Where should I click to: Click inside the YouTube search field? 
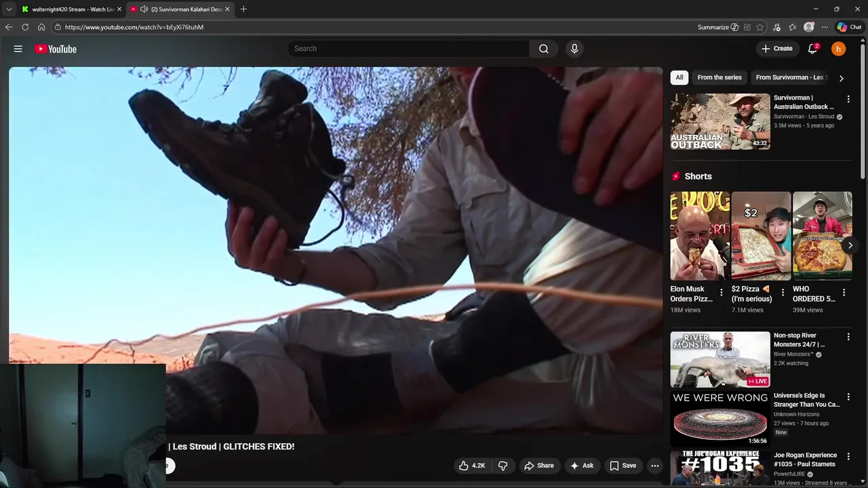(x=409, y=49)
